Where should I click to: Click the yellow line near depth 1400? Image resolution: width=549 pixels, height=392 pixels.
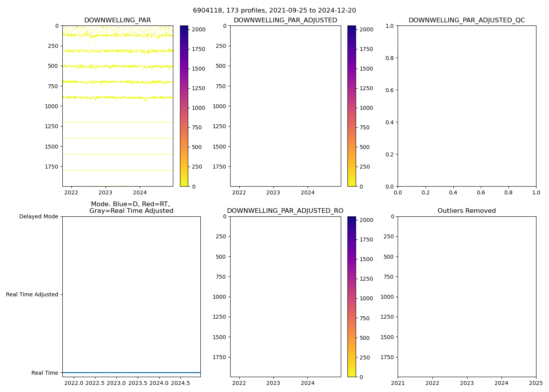point(117,138)
